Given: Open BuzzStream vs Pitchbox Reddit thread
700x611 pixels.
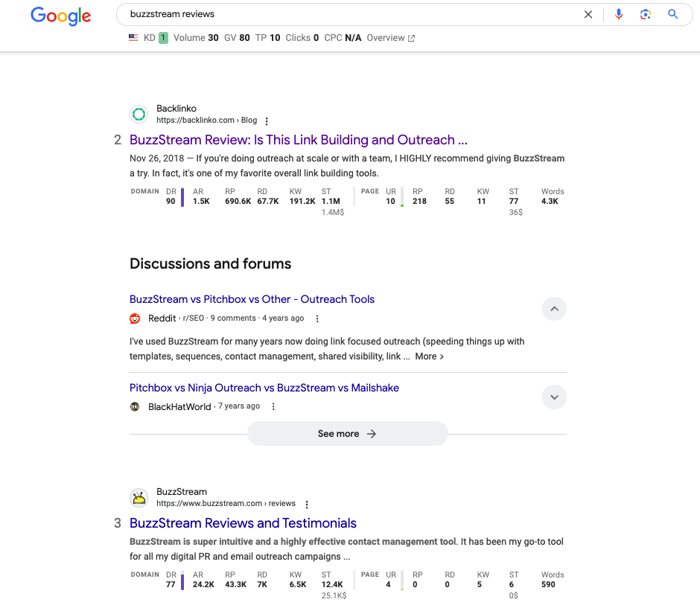Looking at the screenshot, I should 252,299.
